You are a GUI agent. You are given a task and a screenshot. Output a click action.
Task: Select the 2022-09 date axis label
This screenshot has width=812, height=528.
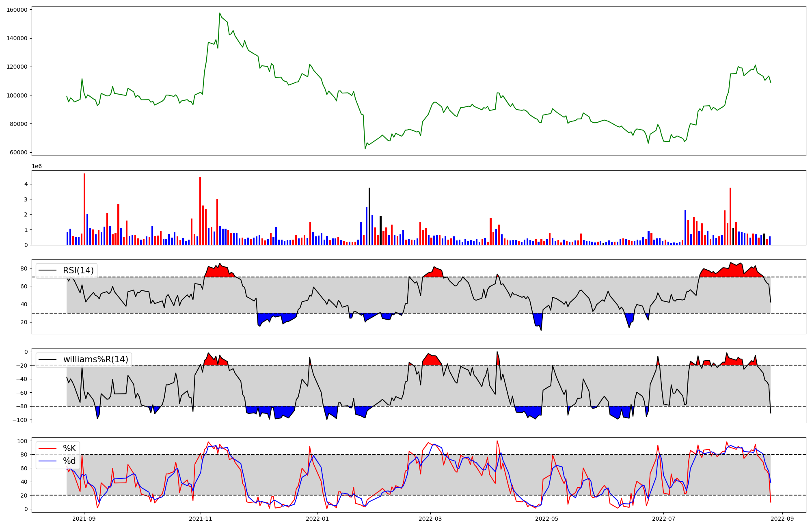point(782,519)
